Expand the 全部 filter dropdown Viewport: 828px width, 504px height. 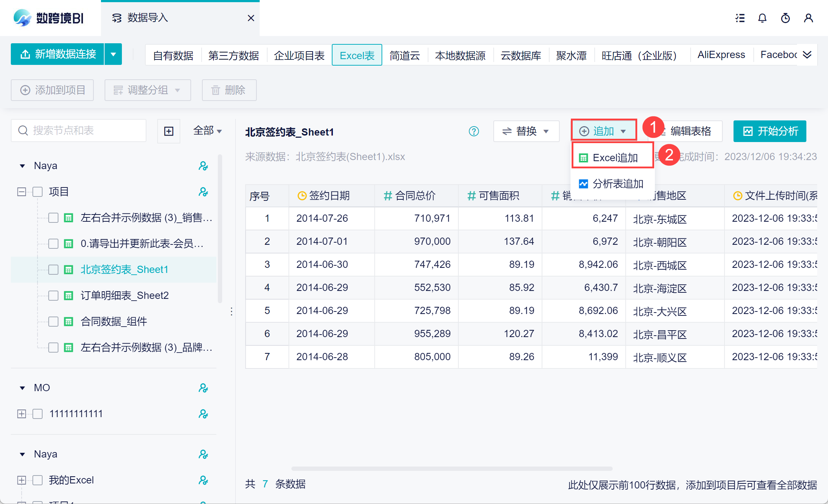(207, 131)
